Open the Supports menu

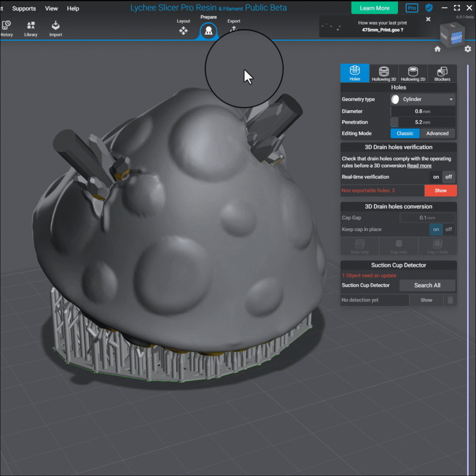[24, 8]
